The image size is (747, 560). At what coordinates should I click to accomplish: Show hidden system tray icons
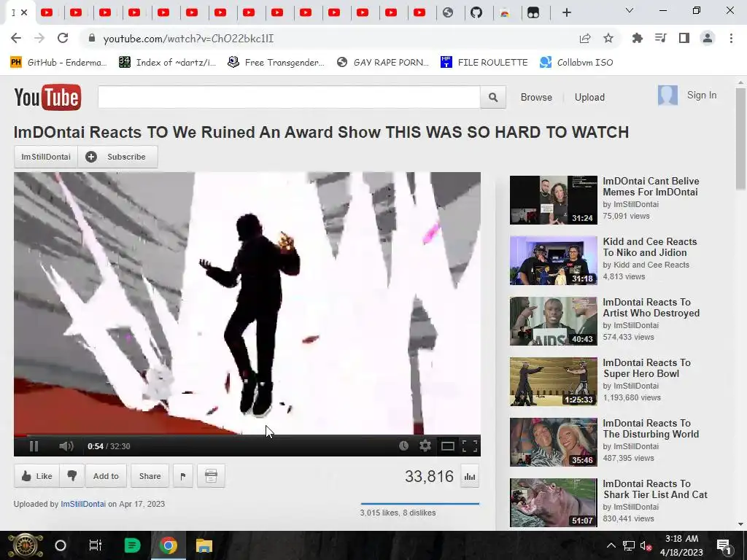(611, 545)
